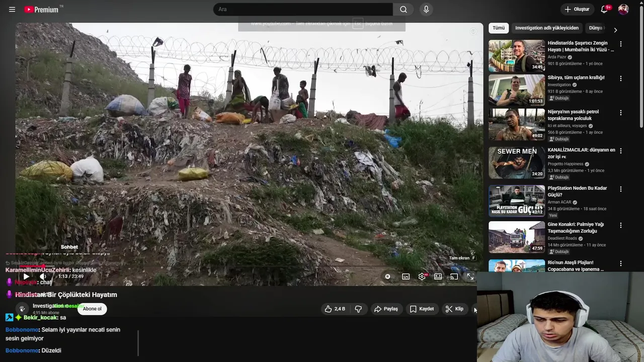This screenshot has width=644, height=362.
Task: Click the Bekir_kocak chat message
Action: 35,318
